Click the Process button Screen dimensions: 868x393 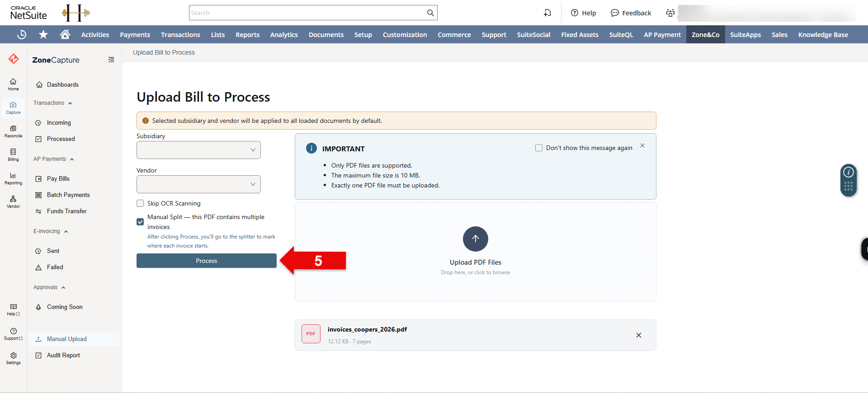[207, 261]
